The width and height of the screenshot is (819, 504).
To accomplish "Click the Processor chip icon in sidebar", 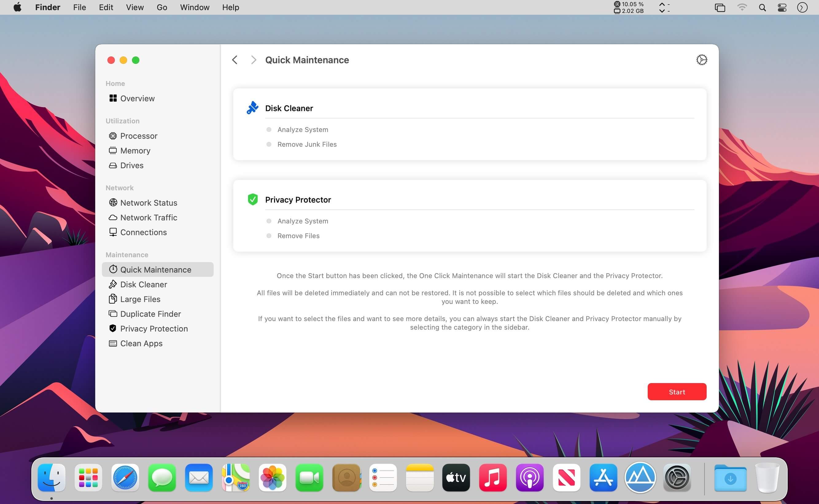I will (x=113, y=136).
